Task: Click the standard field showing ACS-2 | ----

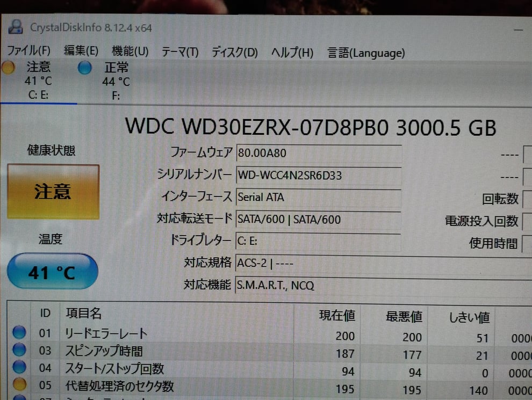Action: [x=383, y=264]
